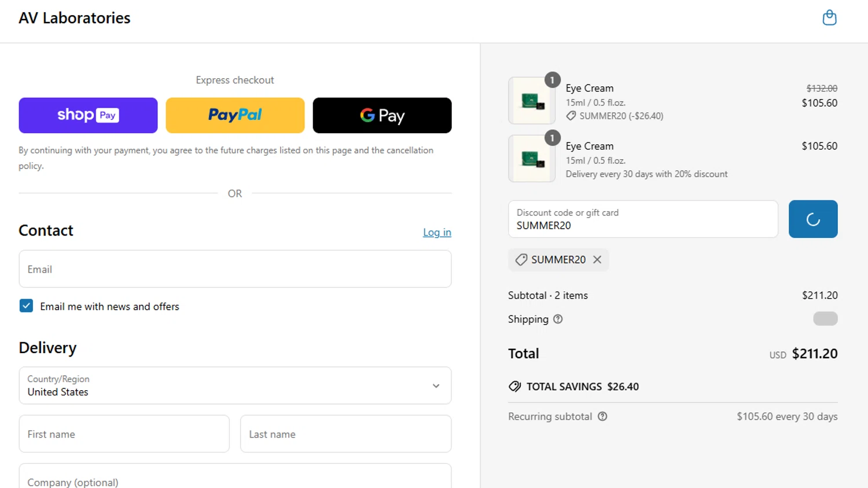
Task: Click the Express checkout heading
Action: (235, 80)
